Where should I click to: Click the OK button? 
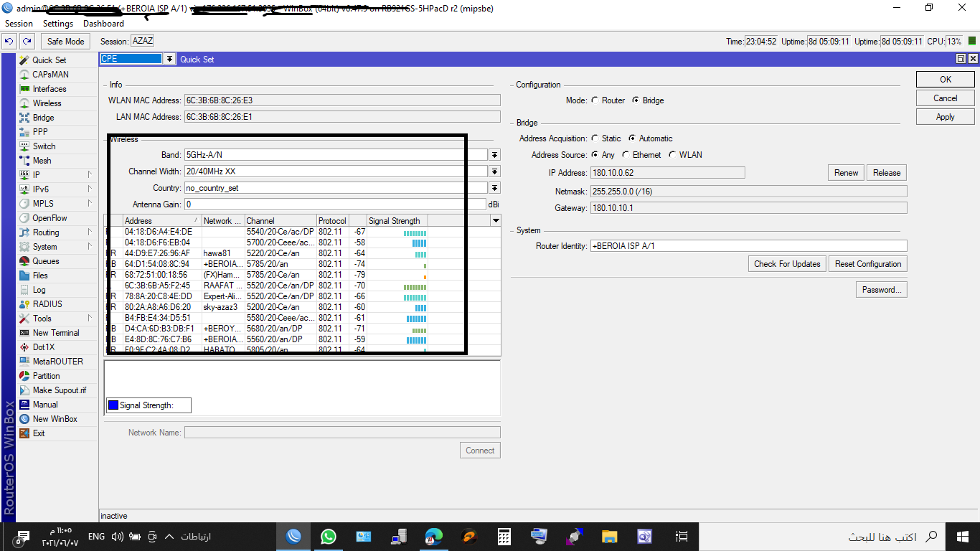[x=946, y=80]
